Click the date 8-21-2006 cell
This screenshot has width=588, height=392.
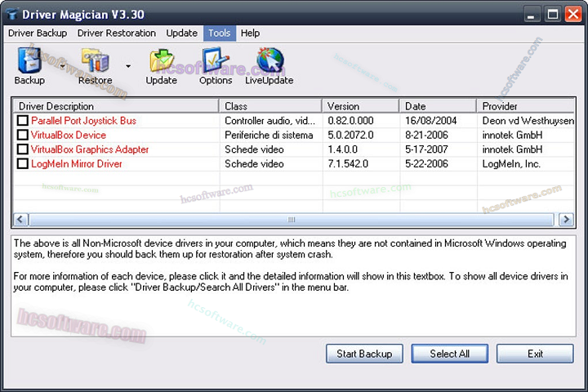coord(426,135)
